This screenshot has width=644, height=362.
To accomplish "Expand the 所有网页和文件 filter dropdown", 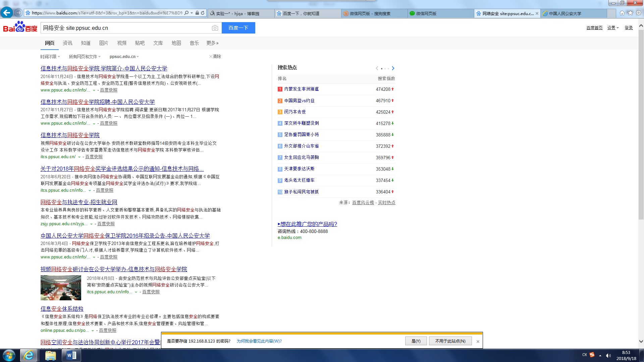I will click(85, 57).
